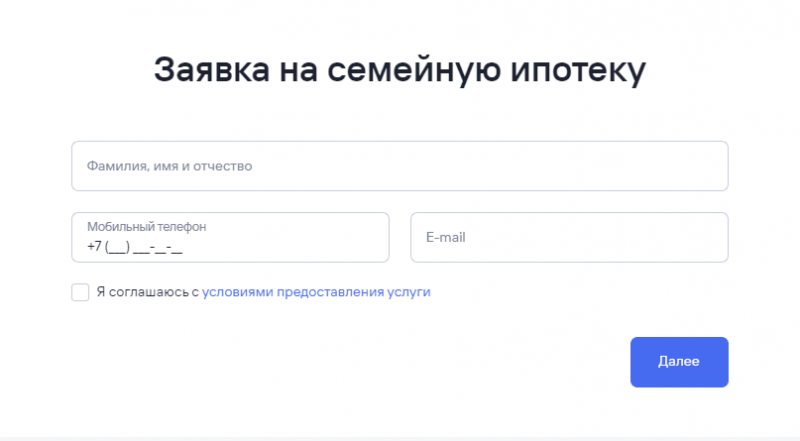The image size is (800, 441).
Task: Click the word услуги in the terms link
Action: (x=409, y=292)
